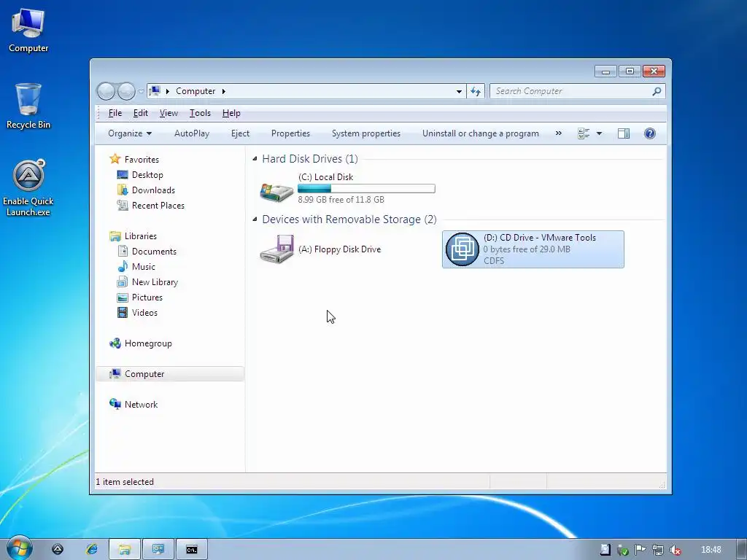Image resolution: width=747 pixels, height=560 pixels.
Task: Click the '8.99 GB free of 11.8 GB' text
Action: (x=341, y=200)
